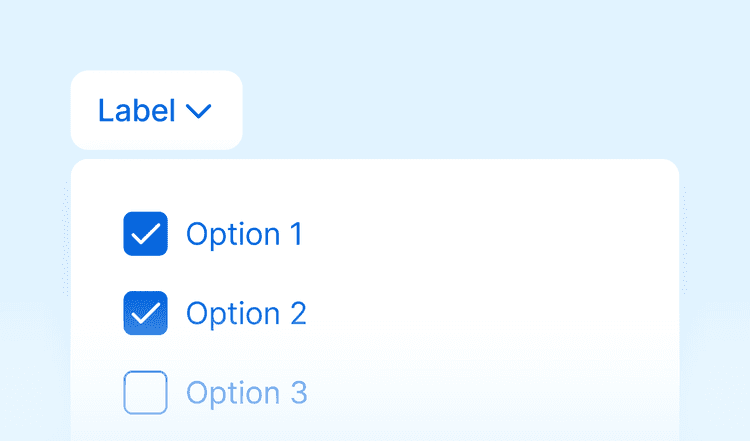The width and height of the screenshot is (750, 441).
Task: Select the Option 1 menu entry text
Action: tap(244, 234)
